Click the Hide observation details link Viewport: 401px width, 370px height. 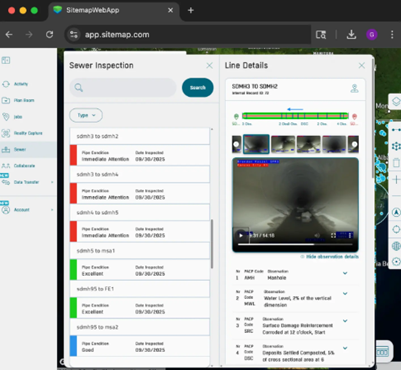[329, 257]
